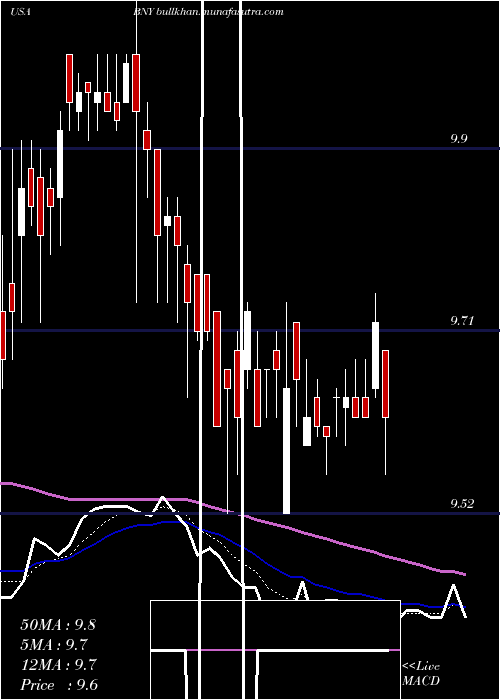Click the USA market label
The width and height of the screenshot is (500, 700).
click(20, 12)
